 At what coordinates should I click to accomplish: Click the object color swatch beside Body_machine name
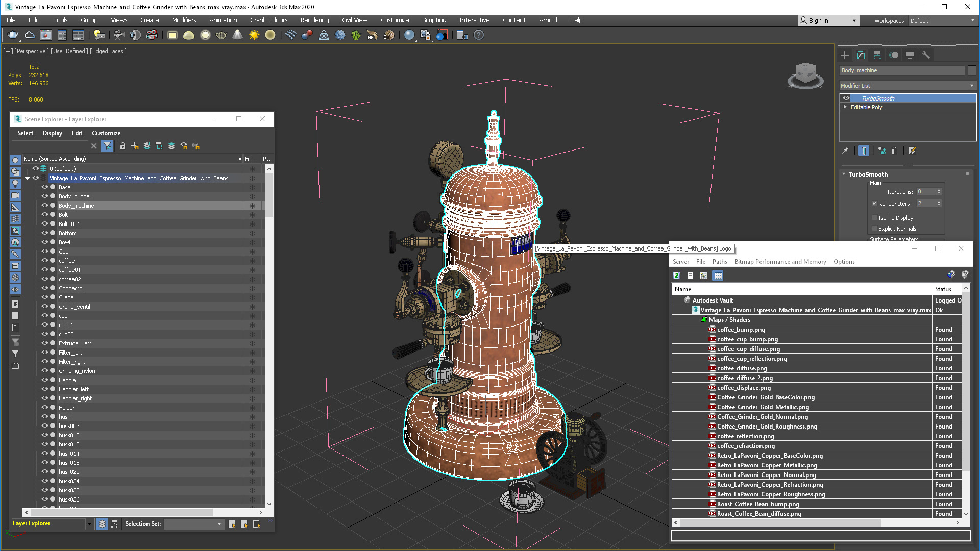pyautogui.click(x=972, y=70)
